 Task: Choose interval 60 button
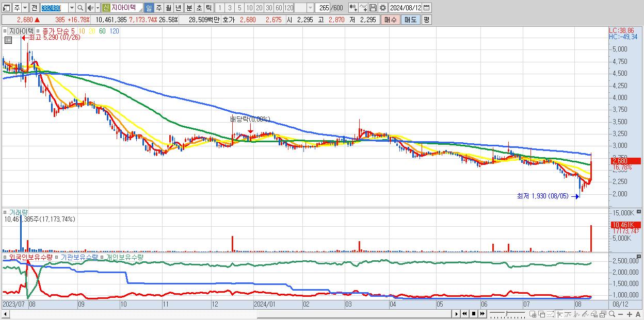pos(279,8)
